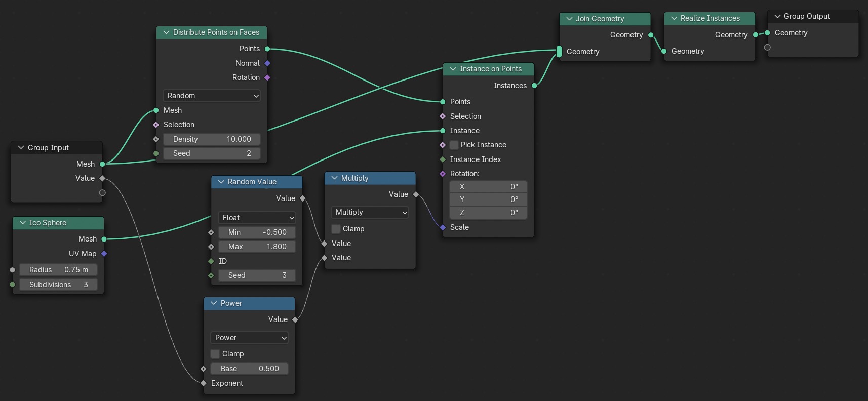Open the Power operation dropdown

coord(249,338)
